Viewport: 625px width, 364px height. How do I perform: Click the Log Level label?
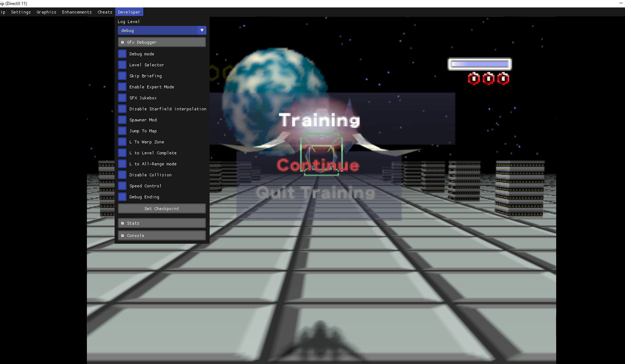[129, 22]
